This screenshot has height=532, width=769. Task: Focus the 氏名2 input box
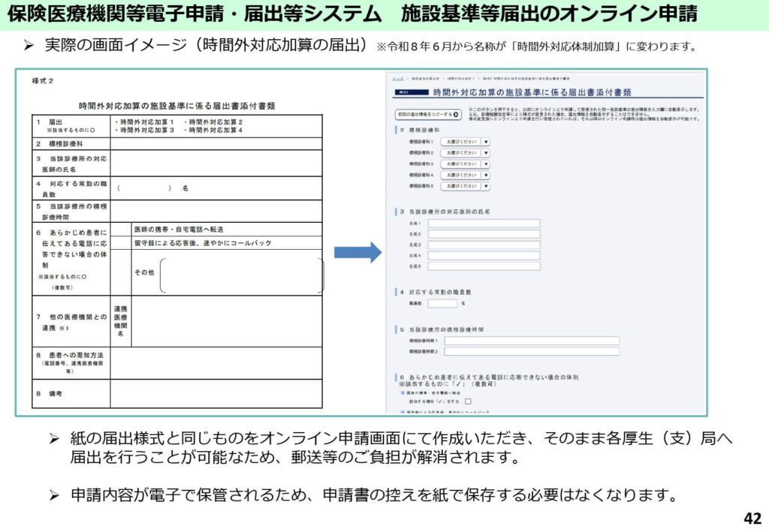pos(484,234)
